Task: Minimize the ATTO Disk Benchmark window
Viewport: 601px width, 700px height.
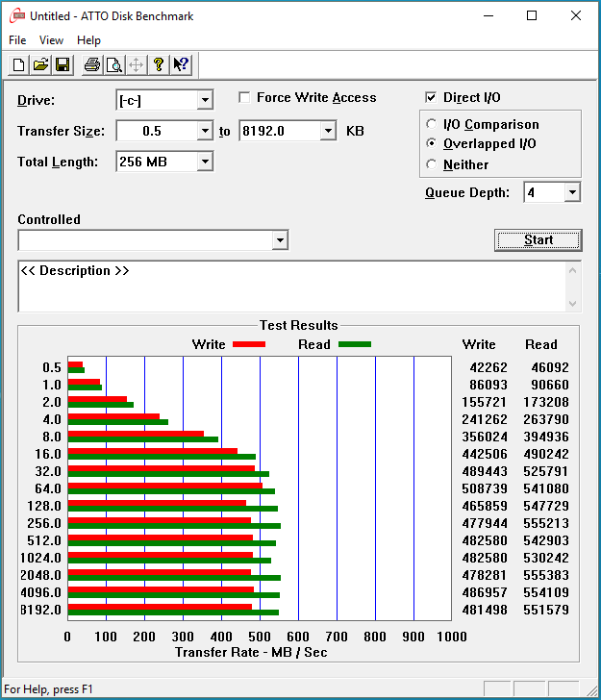Action: coord(488,15)
